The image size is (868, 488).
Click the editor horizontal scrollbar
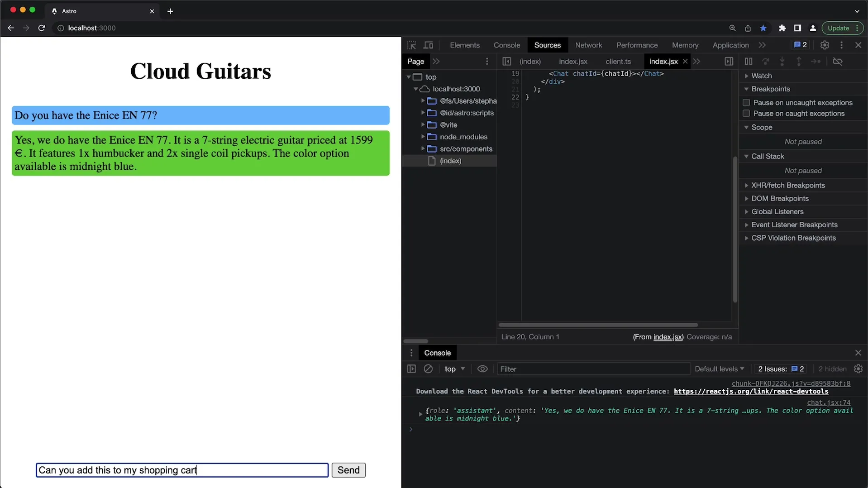(598, 325)
